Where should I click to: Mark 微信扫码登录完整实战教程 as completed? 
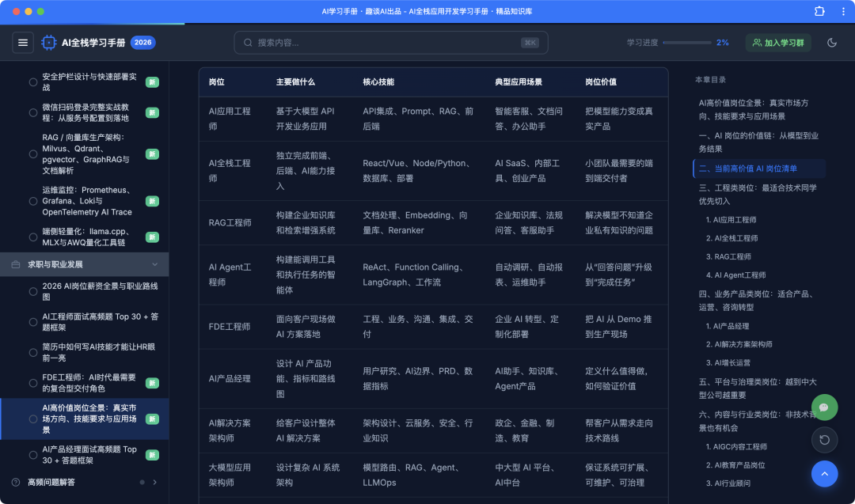[x=33, y=113]
